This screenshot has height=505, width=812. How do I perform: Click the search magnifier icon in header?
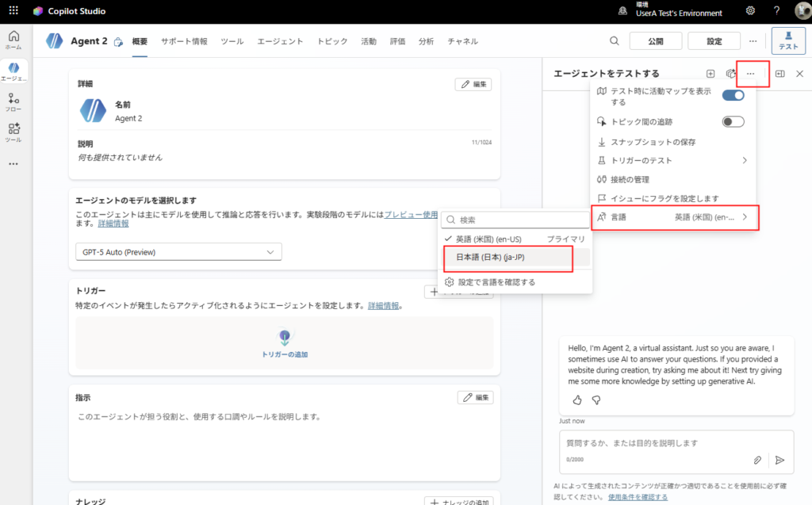tap(615, 41)
